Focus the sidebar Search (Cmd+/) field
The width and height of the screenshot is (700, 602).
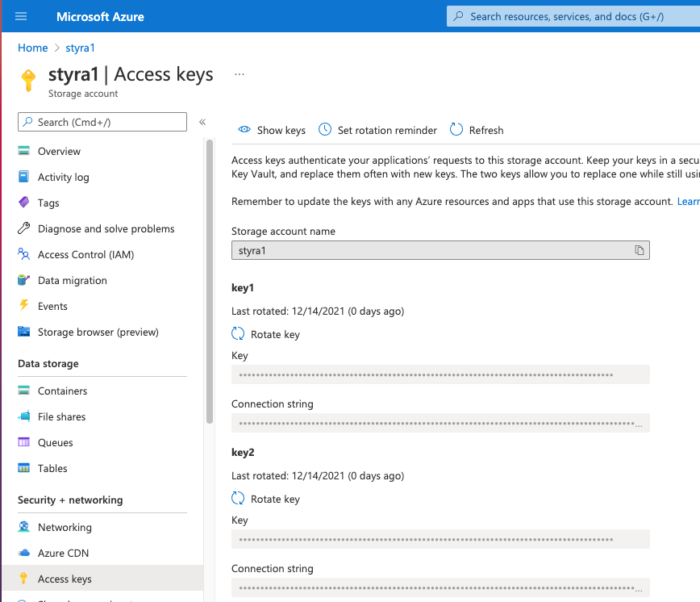pyautogui.click(x=102, y=122)
